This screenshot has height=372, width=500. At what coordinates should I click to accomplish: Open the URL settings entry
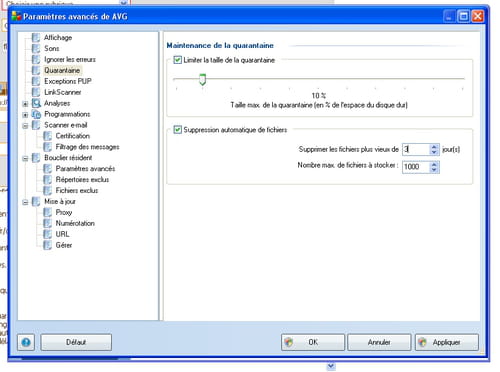(62, 234)
